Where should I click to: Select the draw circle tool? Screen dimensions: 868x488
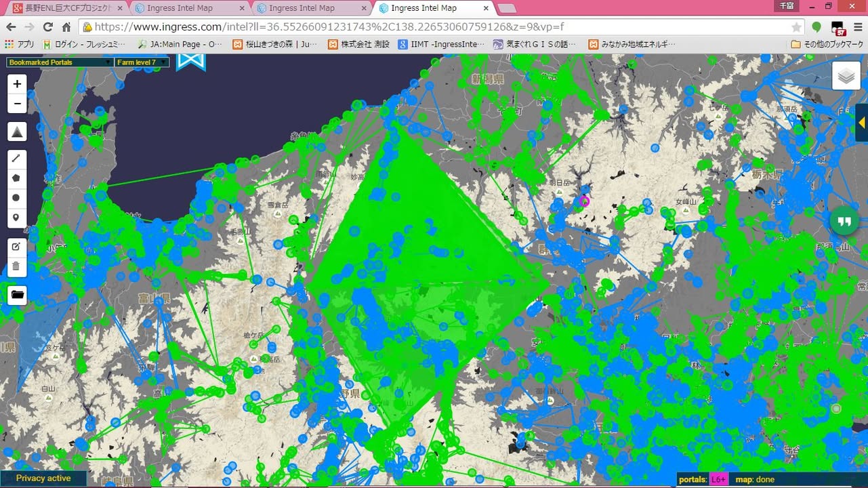(x=17, y=198)
